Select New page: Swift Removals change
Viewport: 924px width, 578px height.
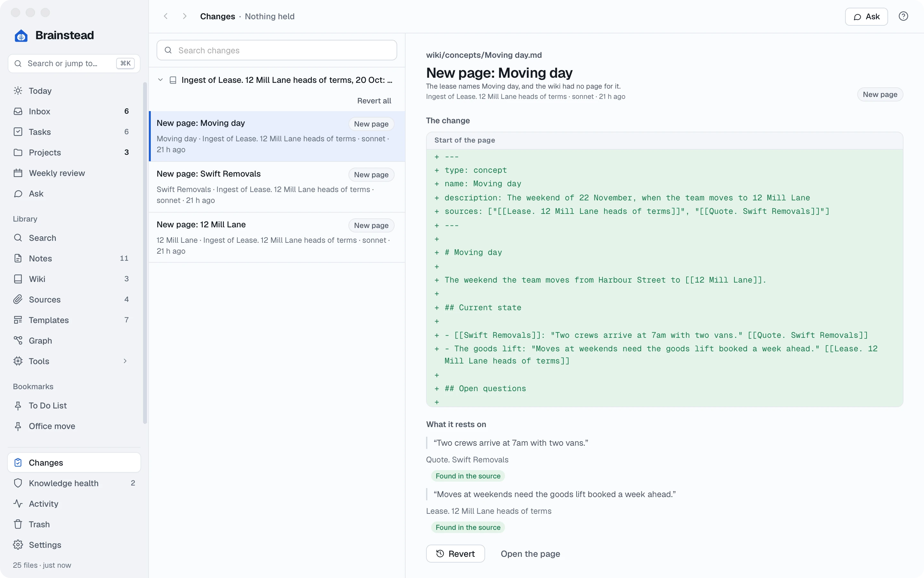coord(277,187)
